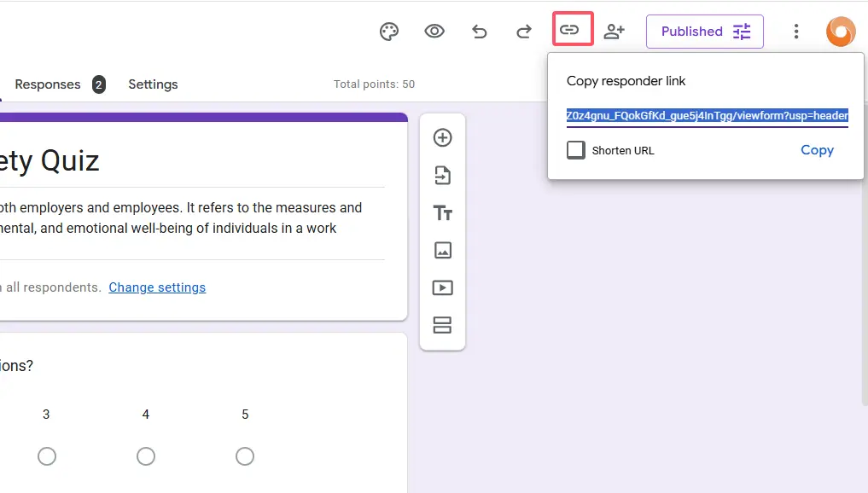Enable the Shorten URL checkbox
Viewport: 868px width, 493px height.
click(576, 150)
